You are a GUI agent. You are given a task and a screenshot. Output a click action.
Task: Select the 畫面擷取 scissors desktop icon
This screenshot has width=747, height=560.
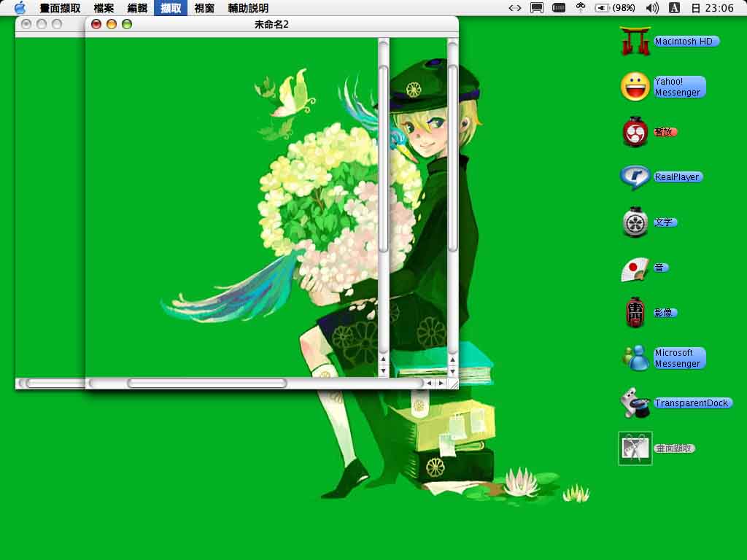click(635, 448)
